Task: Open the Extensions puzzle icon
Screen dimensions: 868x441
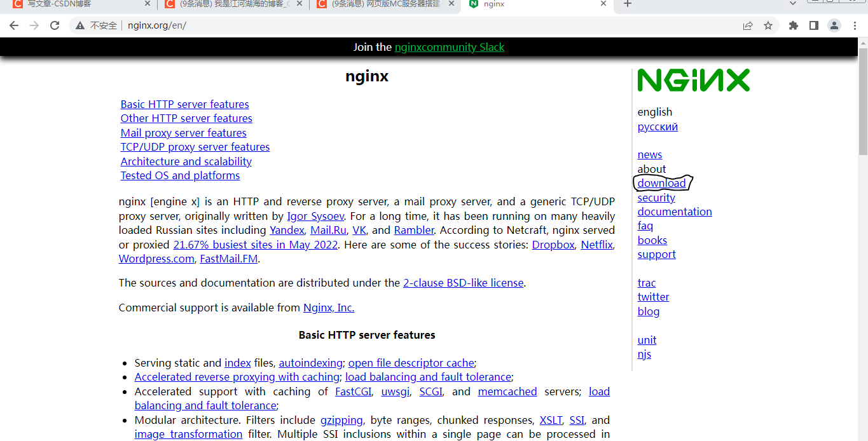Action: coord(793,25)
